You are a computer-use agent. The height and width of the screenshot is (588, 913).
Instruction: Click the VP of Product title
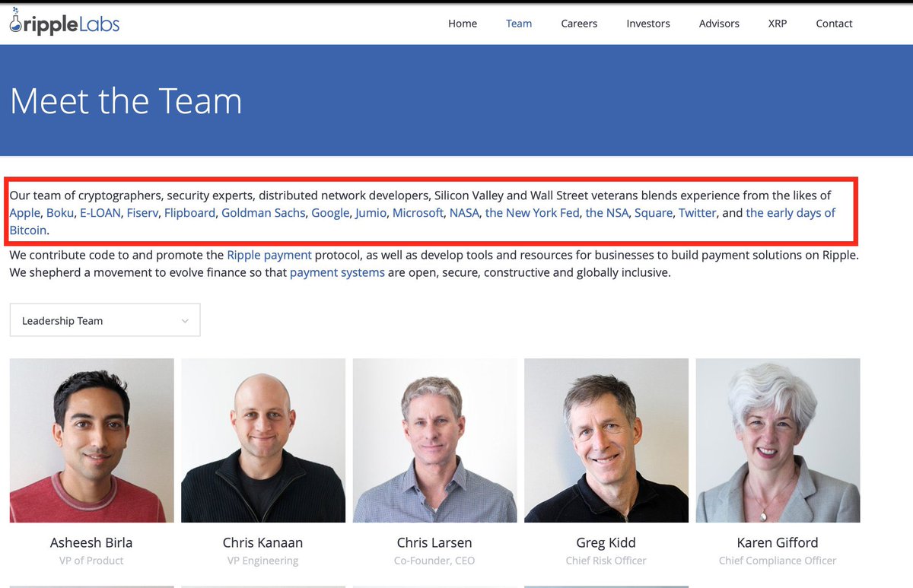pos(91,561)
